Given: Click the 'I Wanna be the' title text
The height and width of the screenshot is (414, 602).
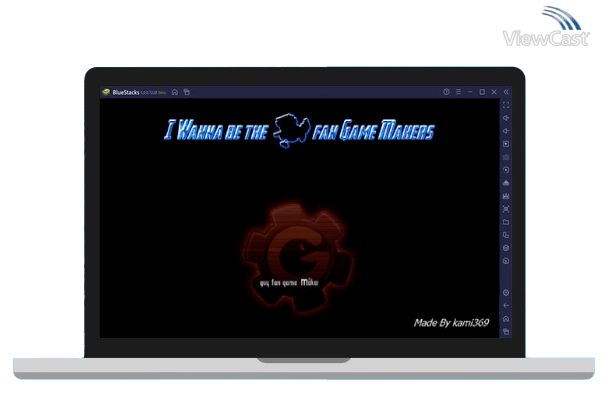Looking at the screenshot, I should (215, 131).
